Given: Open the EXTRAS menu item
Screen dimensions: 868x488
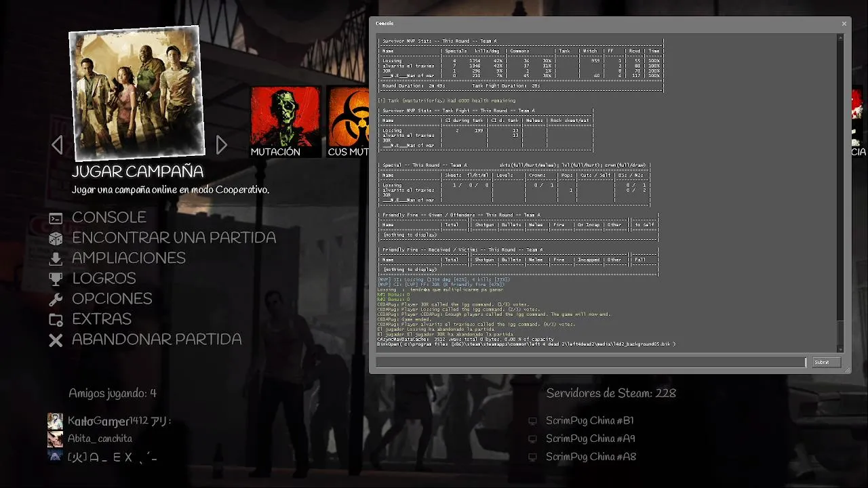Looking at the screenshot, I should point(102,319).
